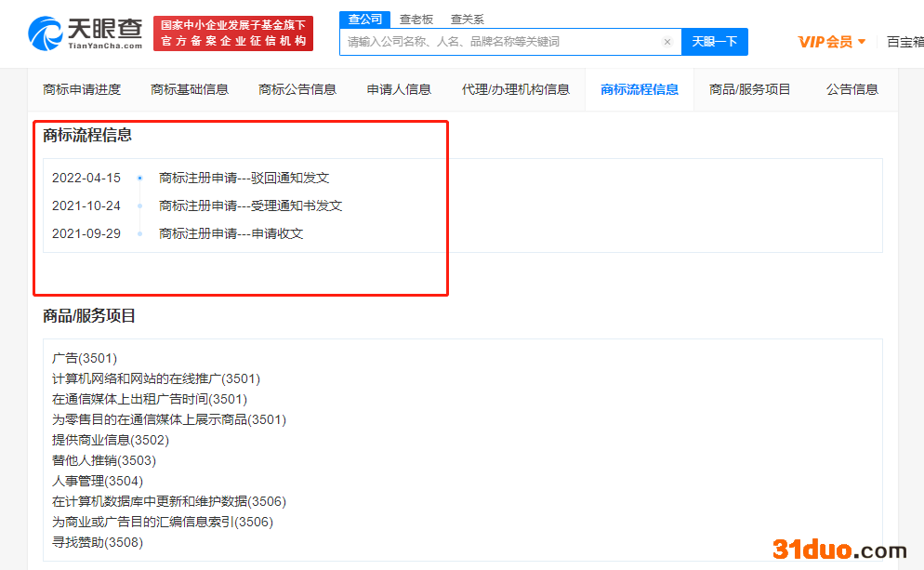Click the red enterprise certification badge
924x570 pixels.
[x=233, y=33]
